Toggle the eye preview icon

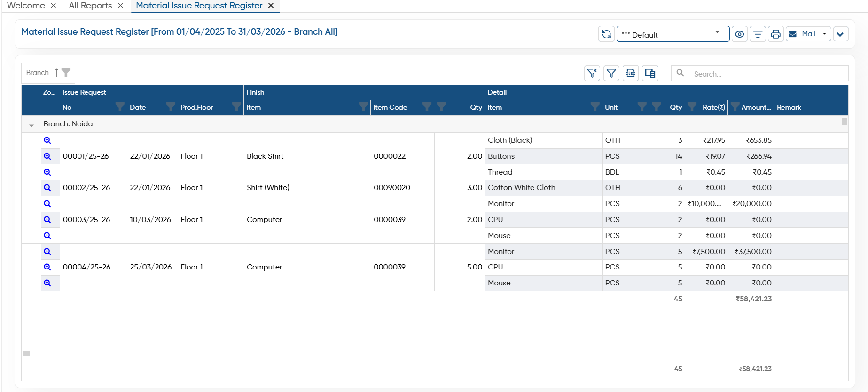pyautogui.click(x=740, y=34)
